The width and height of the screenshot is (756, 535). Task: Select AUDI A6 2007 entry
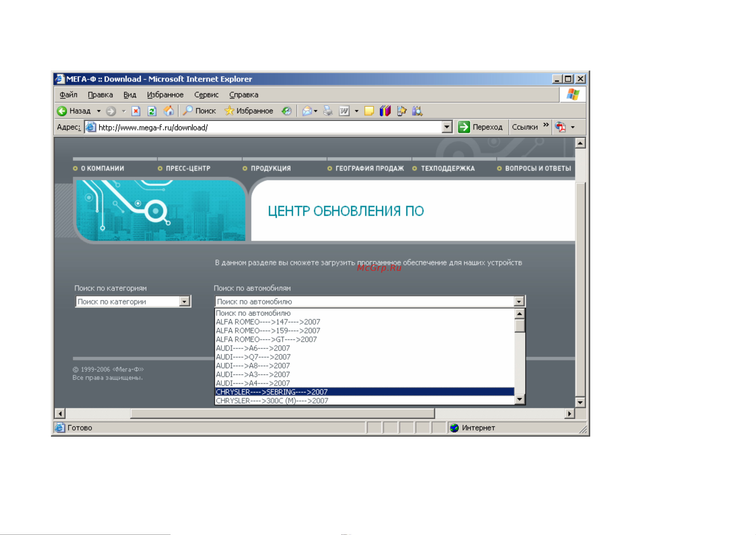[364, 348]
